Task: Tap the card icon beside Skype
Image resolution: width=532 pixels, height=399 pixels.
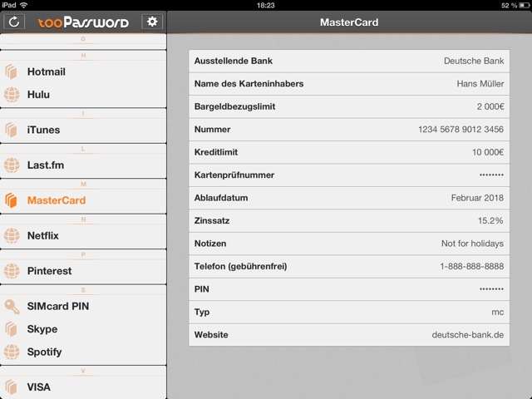Action: tap(11, 329)
